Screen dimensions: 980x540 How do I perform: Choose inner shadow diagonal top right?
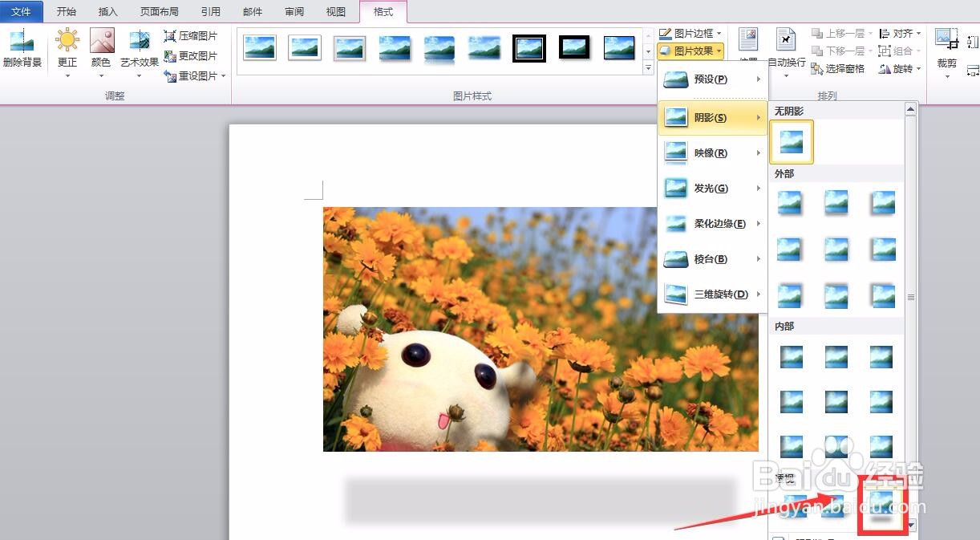[x=881, y=356]
